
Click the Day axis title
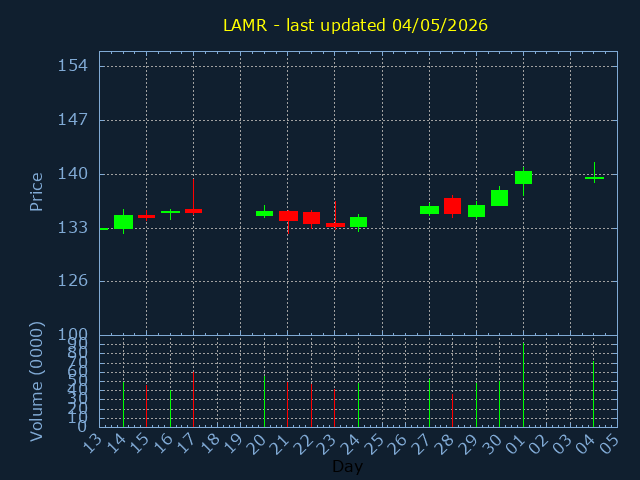347,466
